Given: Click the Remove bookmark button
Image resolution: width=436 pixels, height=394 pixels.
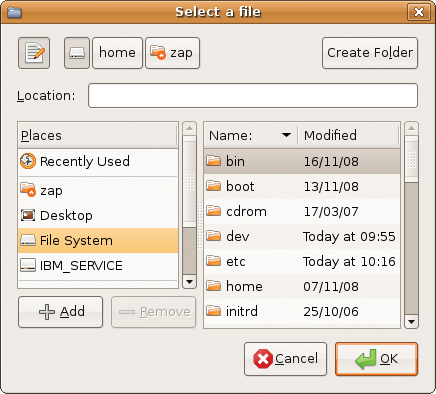Looking at the screenshot, I should 153,312.
